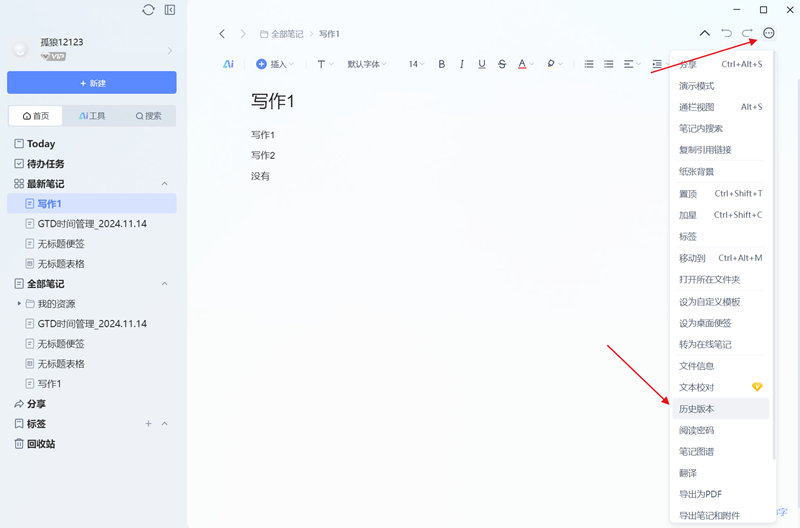
Task: Click the 写作1 note title field
Action: tap(272, 101)
